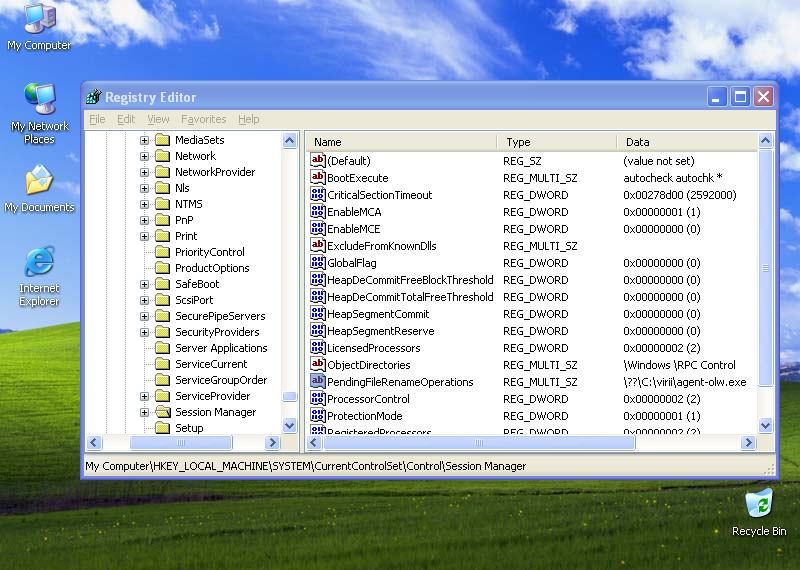Open the My Computer desktop icon
The height and width of the screenshot is (570, 800).
pos(39,27)
